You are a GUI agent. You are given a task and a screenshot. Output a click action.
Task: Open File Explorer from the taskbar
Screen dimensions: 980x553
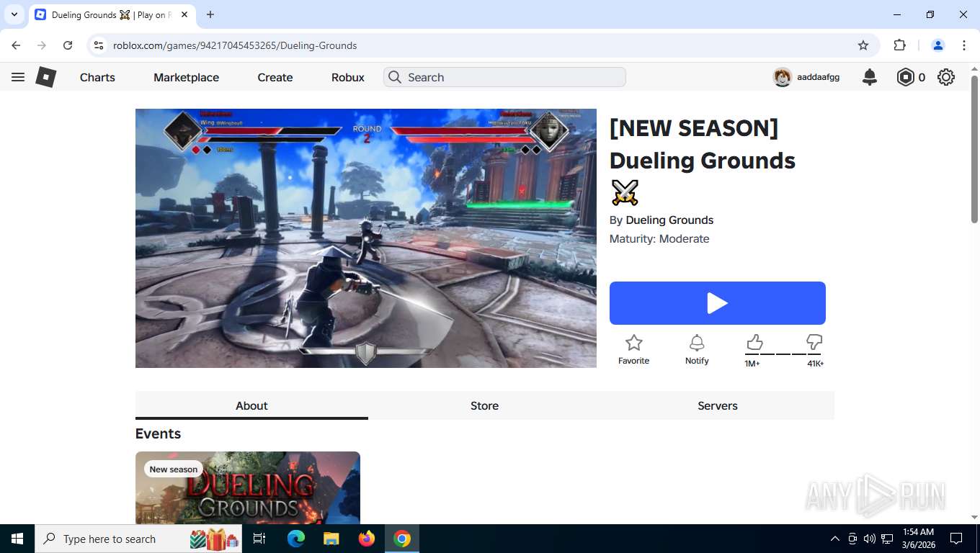(x=331, y=539)
